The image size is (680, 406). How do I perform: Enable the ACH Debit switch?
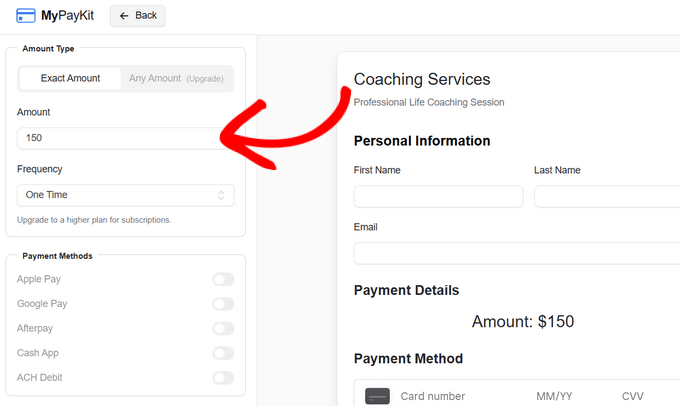coord(223,378)
